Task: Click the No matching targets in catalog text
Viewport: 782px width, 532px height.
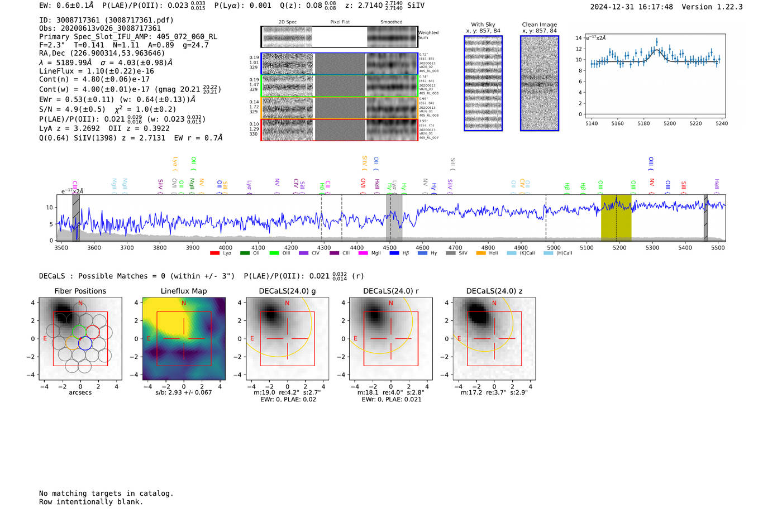Action: point(106,493)
